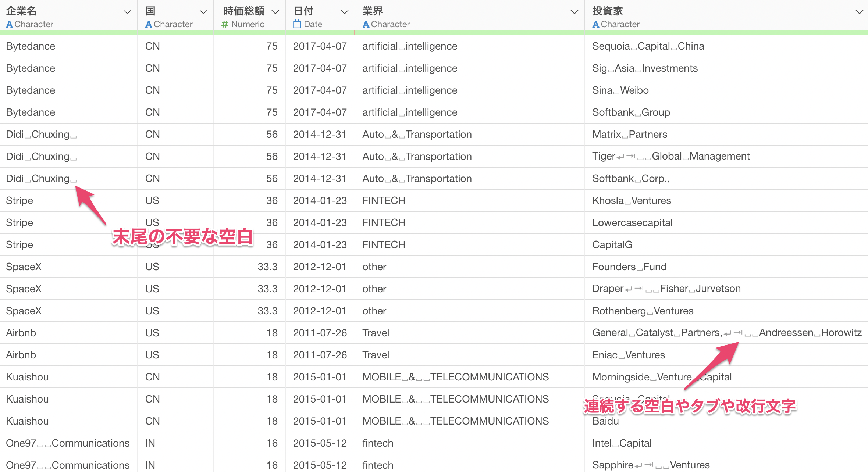Click the Character type icon under 国
868x472 pixels.
(149, 24)
